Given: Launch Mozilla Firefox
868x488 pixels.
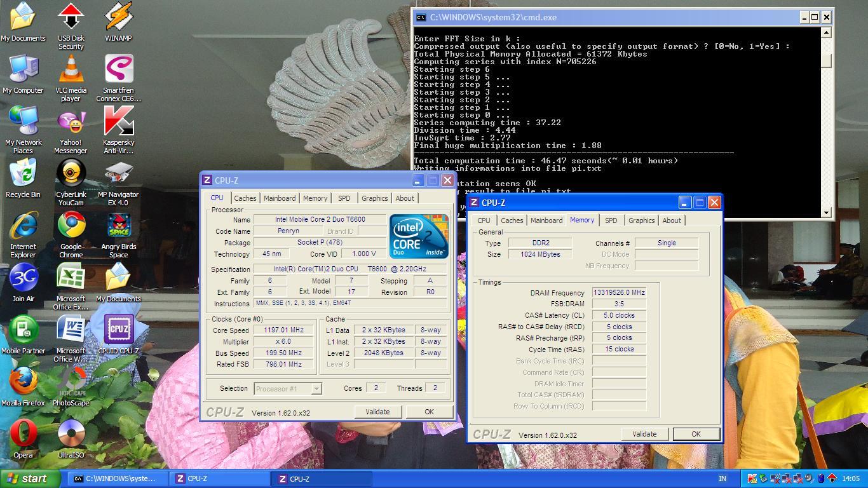Looking at the screenshot, I should [x=23, y=386].
